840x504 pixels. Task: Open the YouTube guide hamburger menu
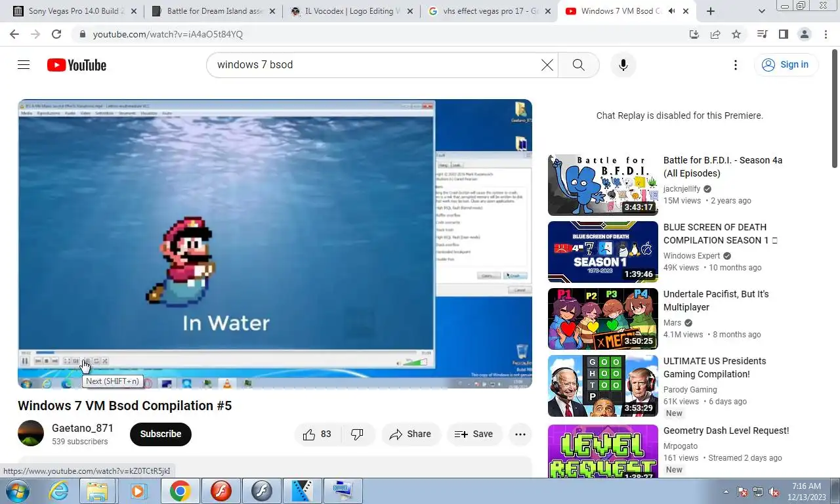pyautogui.click(x=24, y=64)
